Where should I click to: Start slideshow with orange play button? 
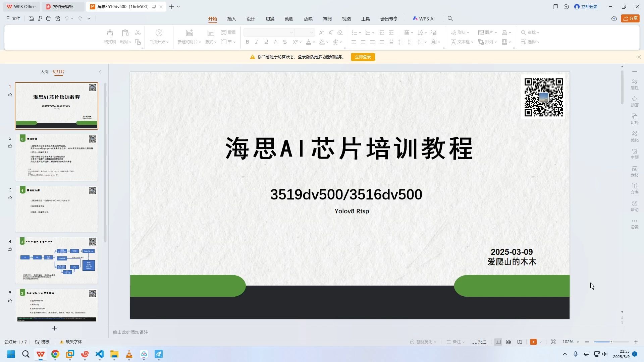click(533, 342)
